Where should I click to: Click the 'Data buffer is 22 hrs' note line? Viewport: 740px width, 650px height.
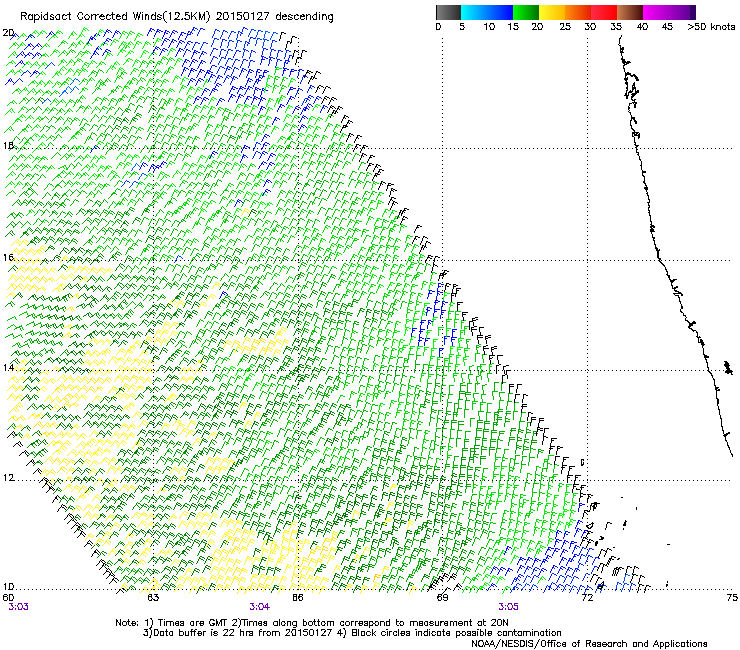(352, 633)
